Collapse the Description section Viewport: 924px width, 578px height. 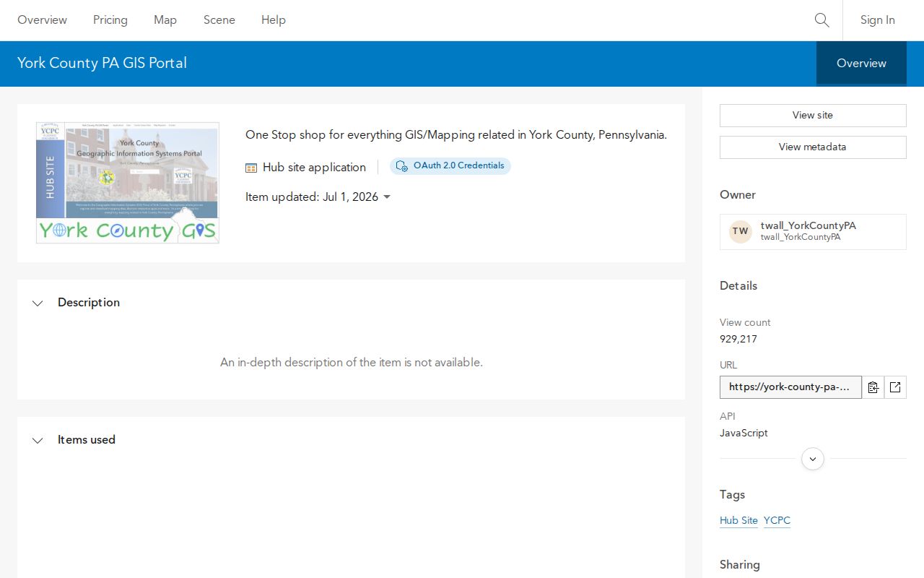coord(38,303)
